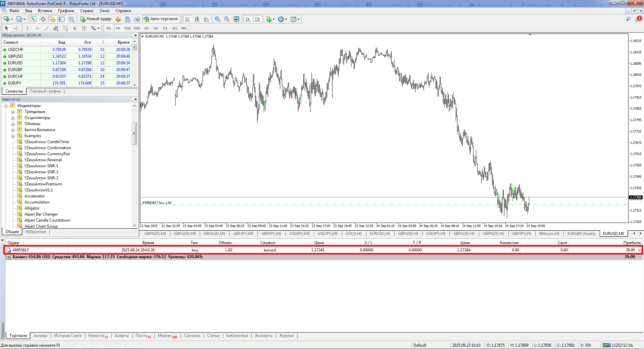Image resolution: width=644 pixels, height=349 pixels.
Task: Click the search magnifier icon
Action: click(628, 19)
